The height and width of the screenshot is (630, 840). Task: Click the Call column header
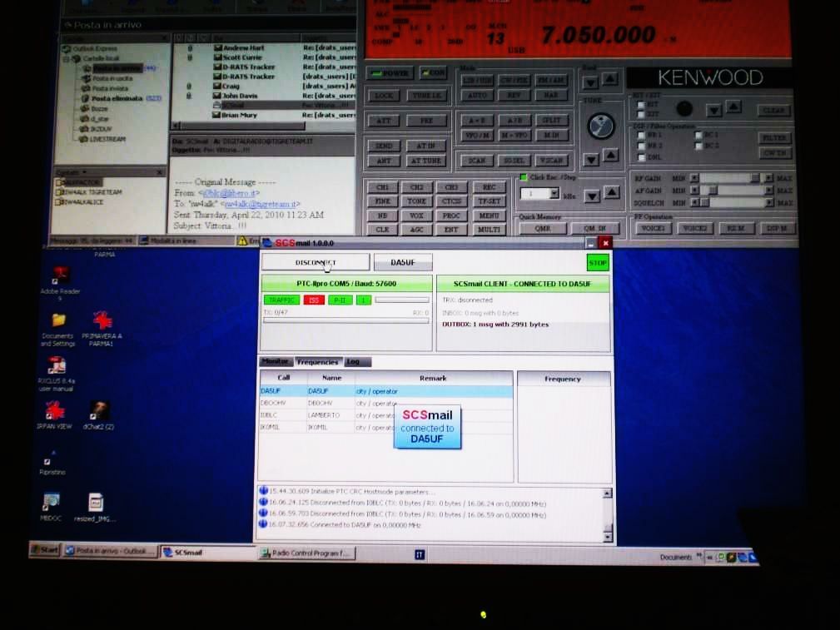pyautogui.click(x=283, y=378)
